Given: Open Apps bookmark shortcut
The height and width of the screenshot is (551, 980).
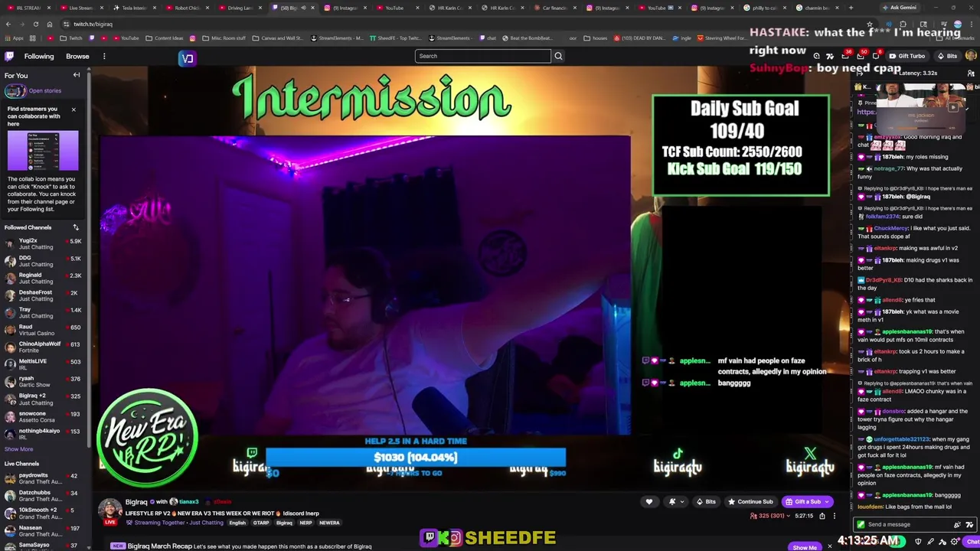Looking at the screenshot, I should 15,37.
